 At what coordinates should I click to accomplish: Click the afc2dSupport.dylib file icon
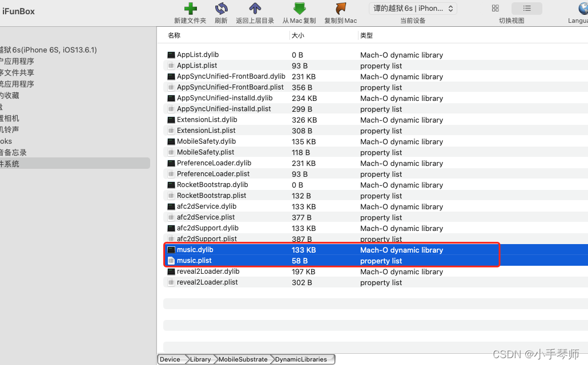click(171, 229)
